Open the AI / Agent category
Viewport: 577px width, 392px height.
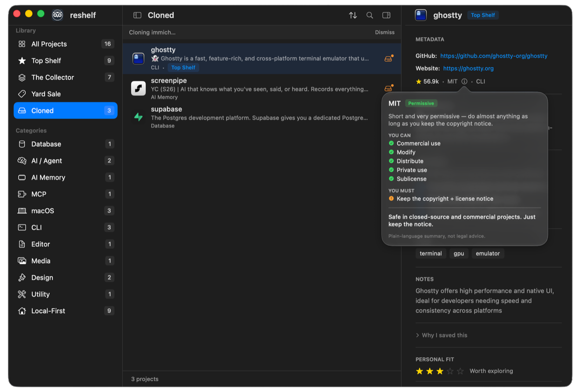(66, 161)
